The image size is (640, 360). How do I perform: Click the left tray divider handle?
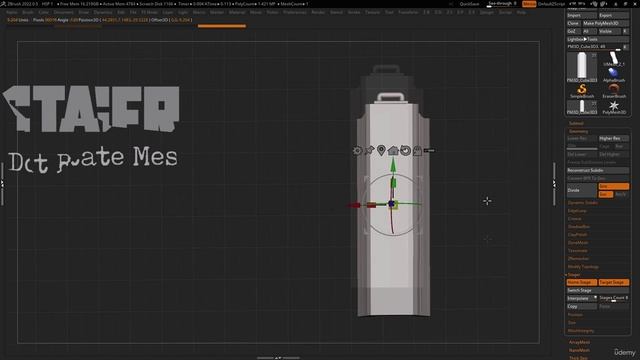[x=2, y=184]
